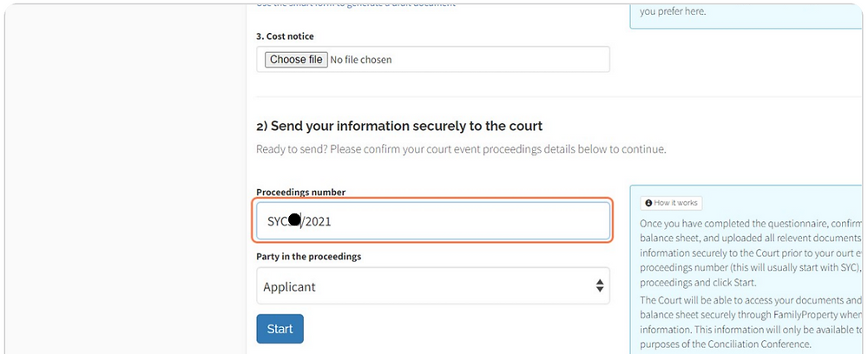
Task: Click the black dot marker in proceedings field
Action: [294, 220]
